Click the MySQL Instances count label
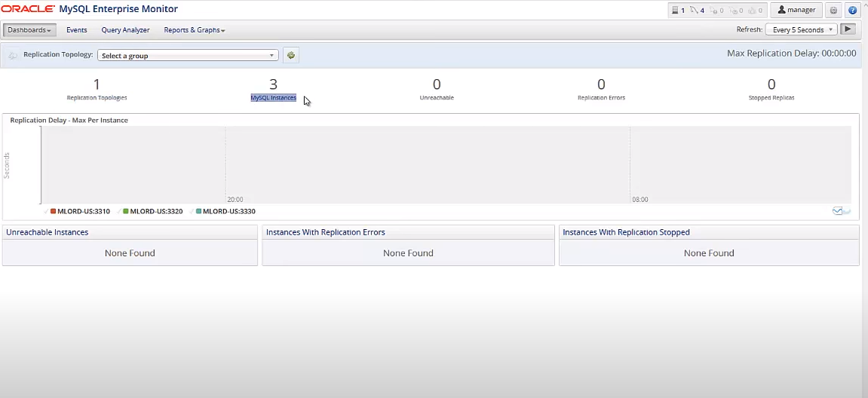The width and height of the screenshot is (868, 398). (274, 98)
